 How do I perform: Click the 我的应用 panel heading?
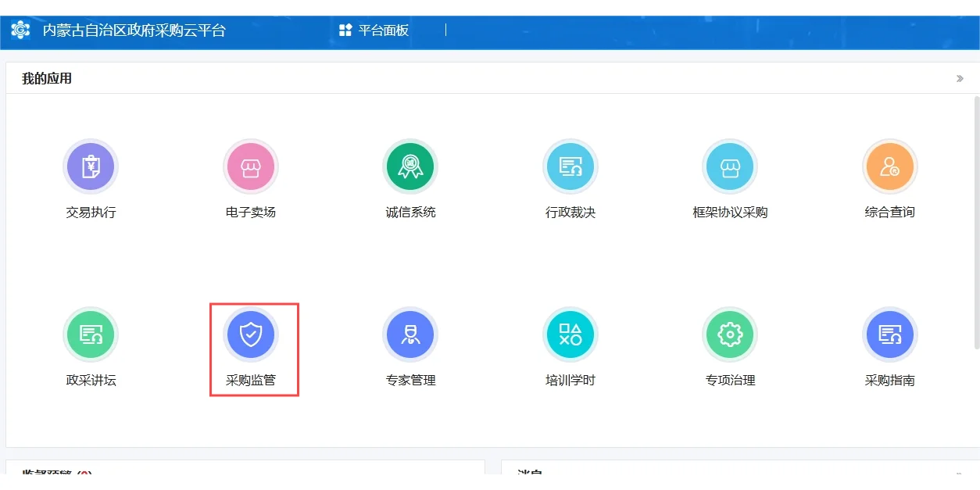point(47,79)
